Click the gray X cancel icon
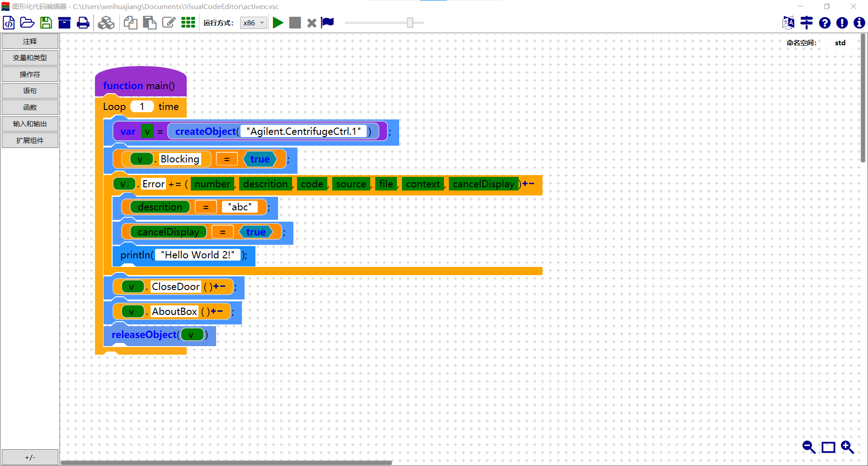This screenshot has width=868, height=466. [312, 23]
